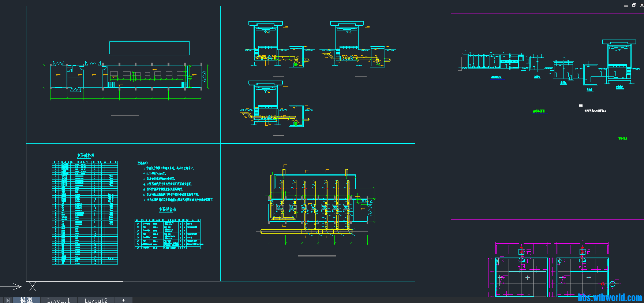Click the UCS X-axis icon
This screenshot has height=303, width=644.
pyautogui.click(x=33, y=287)
